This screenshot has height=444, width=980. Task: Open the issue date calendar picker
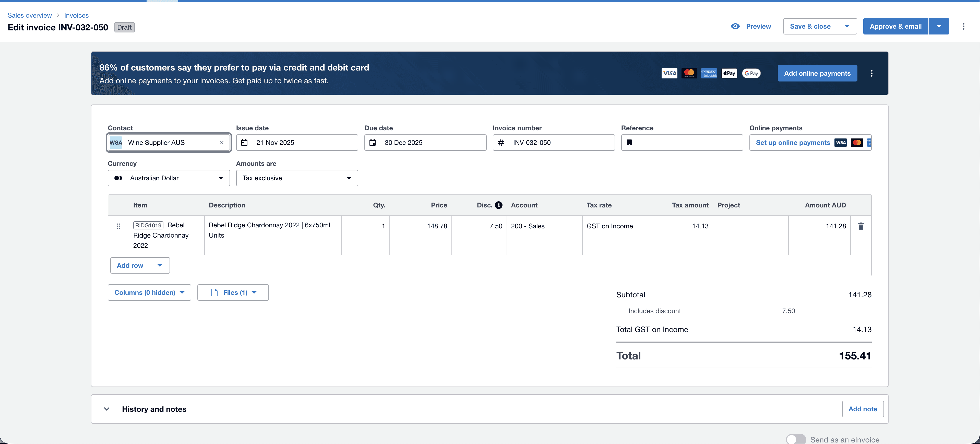[x=245, y=143]
